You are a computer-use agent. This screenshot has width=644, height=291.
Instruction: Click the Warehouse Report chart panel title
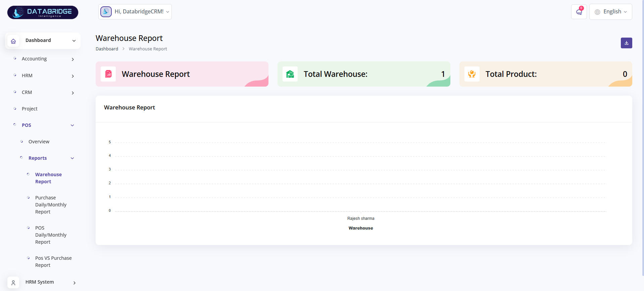[130, 107]
